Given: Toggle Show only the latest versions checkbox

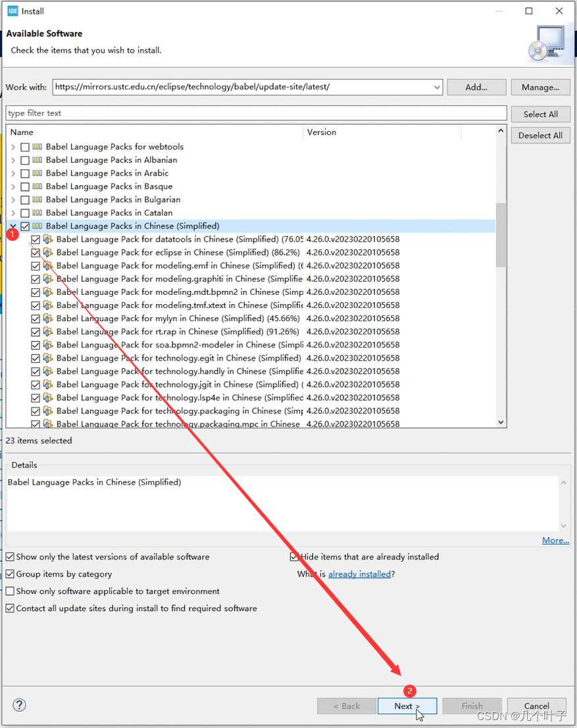Looking at the screenshot, I should click(10, 557).
